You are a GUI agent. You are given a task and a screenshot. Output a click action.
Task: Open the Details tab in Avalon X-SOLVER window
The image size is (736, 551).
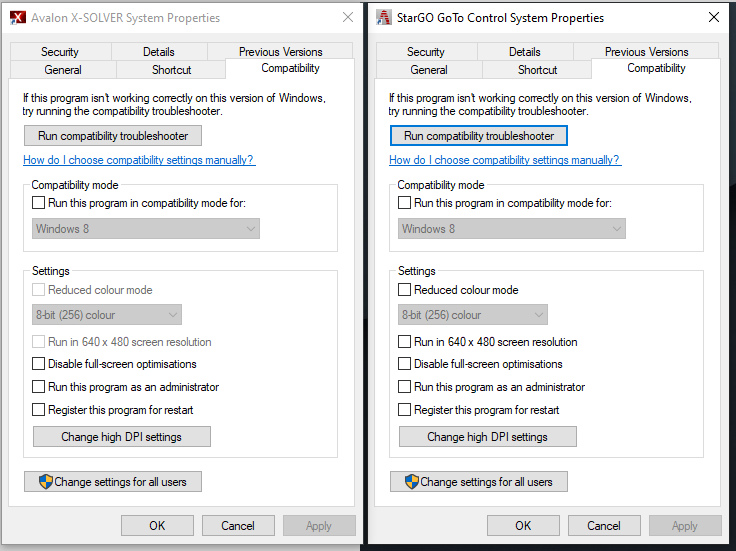pos(159,52)
